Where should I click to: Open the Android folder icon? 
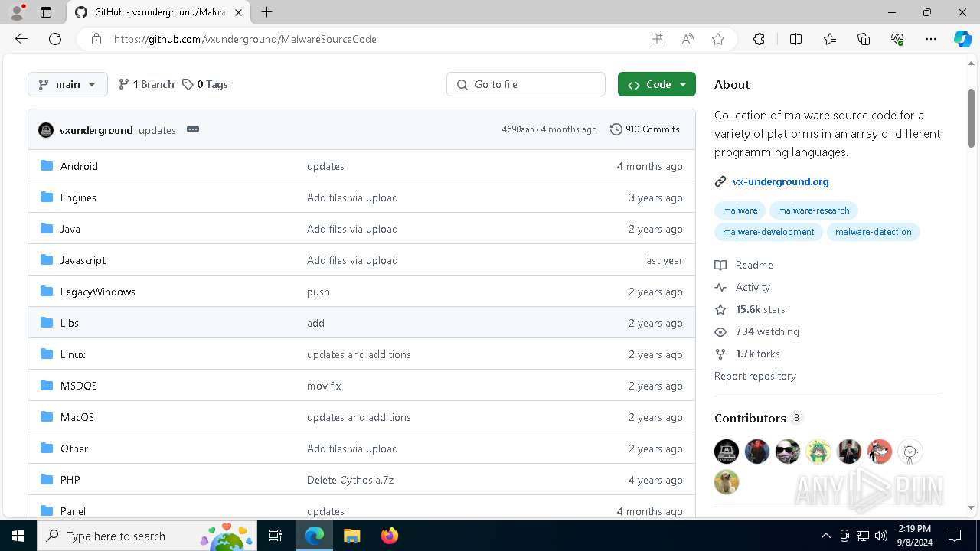[x=47, y=165]
